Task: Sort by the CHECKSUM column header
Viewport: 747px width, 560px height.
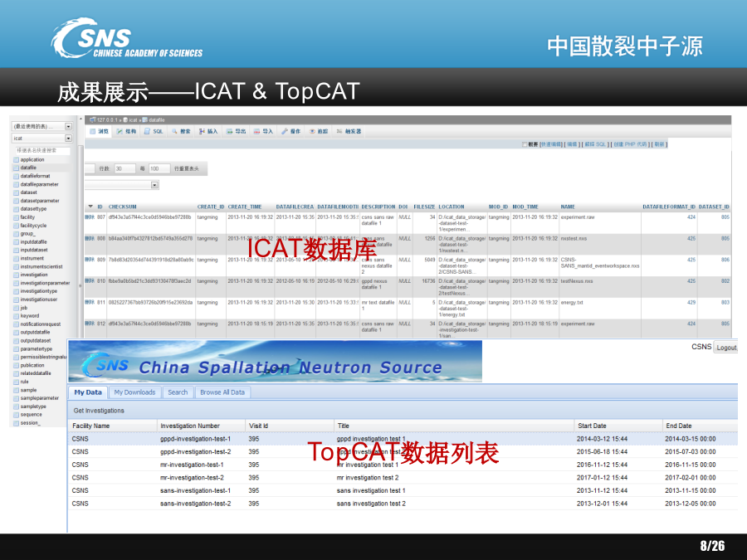Action: [123, 207]
